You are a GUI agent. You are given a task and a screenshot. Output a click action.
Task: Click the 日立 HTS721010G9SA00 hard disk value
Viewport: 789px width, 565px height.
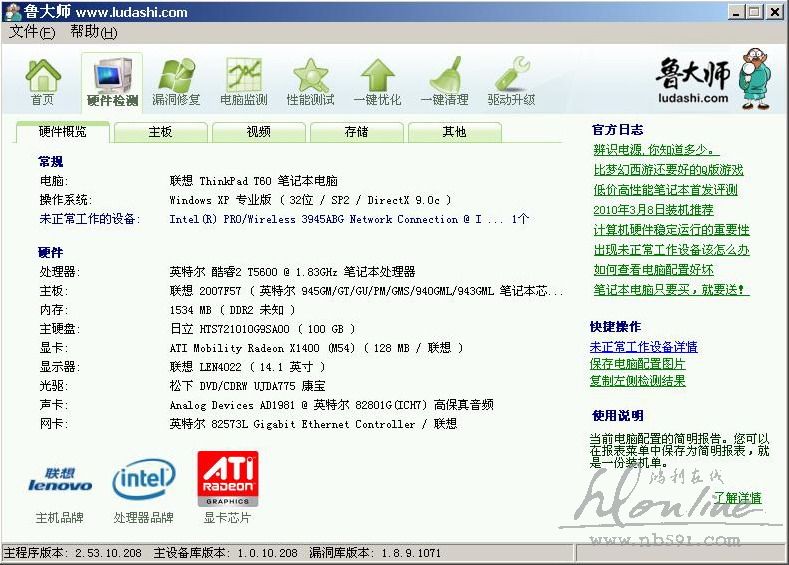pyautogui.click(x=262, y=329)
